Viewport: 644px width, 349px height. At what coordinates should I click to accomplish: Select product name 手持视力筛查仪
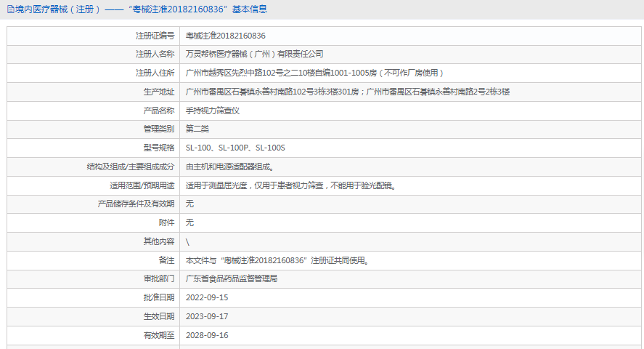(213, 111)
